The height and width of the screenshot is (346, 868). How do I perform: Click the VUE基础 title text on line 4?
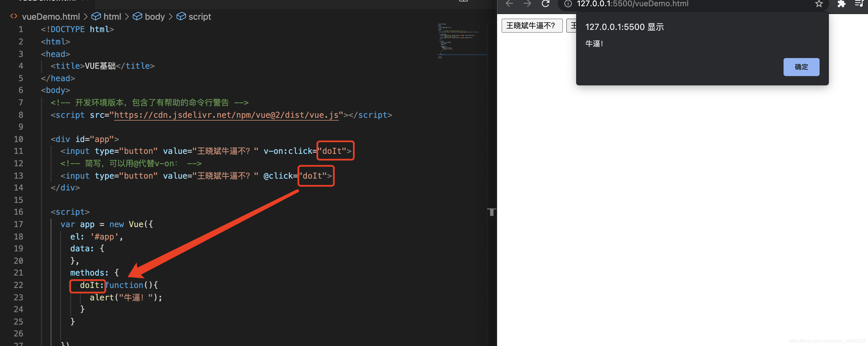pos(100,66)
